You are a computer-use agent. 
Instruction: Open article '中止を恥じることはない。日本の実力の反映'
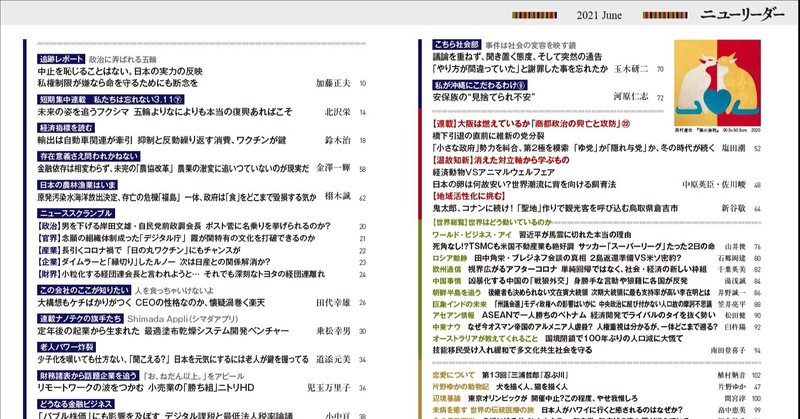[120, 71]
